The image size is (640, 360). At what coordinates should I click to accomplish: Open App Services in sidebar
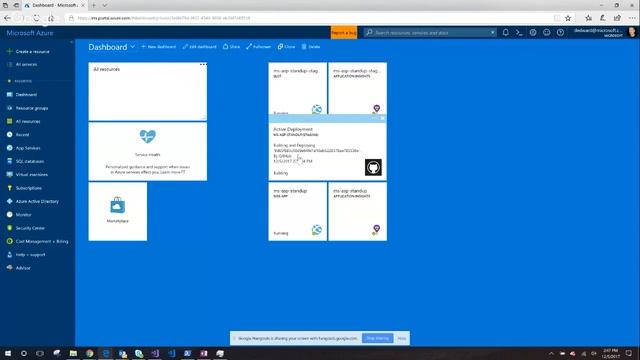pyautogui.click(x=28, y=148)
